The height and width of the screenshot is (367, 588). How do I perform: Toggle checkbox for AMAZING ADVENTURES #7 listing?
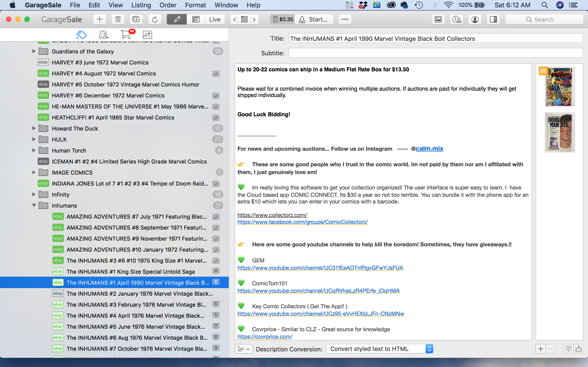[216, 217]
